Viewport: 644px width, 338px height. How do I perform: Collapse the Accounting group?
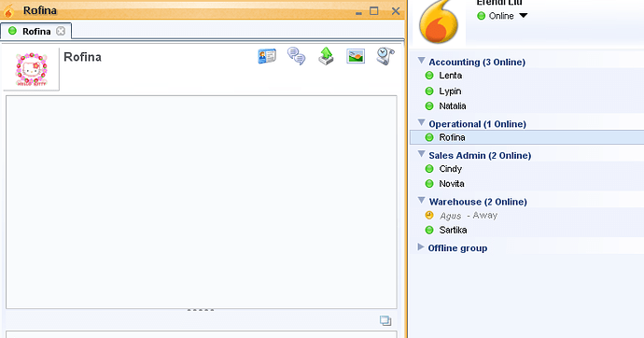click(421, 61)
